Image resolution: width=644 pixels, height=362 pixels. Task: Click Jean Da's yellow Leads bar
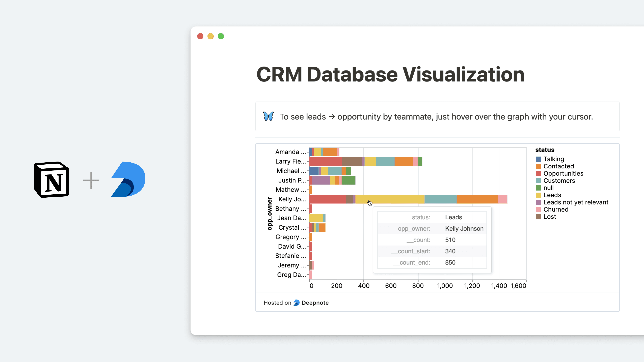(316, 218)
